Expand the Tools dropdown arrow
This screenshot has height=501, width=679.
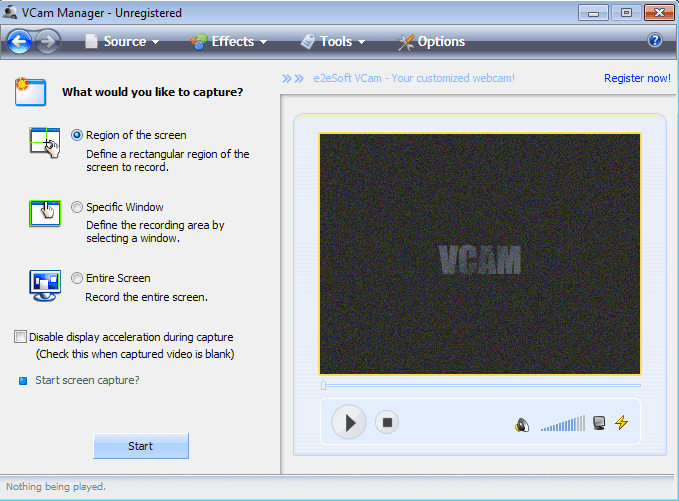tap(362, 42)
